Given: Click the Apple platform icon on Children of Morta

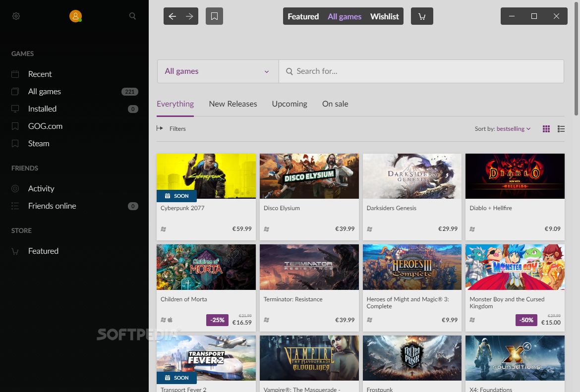Looking at the screenshot, I should tap(170, 320).
